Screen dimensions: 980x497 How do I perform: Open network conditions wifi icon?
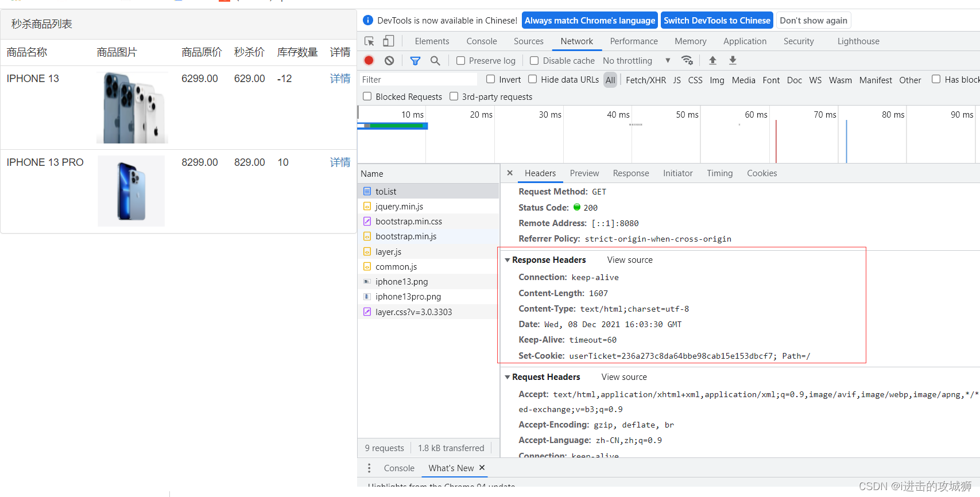pyautogui.click(x=687, y=60)
